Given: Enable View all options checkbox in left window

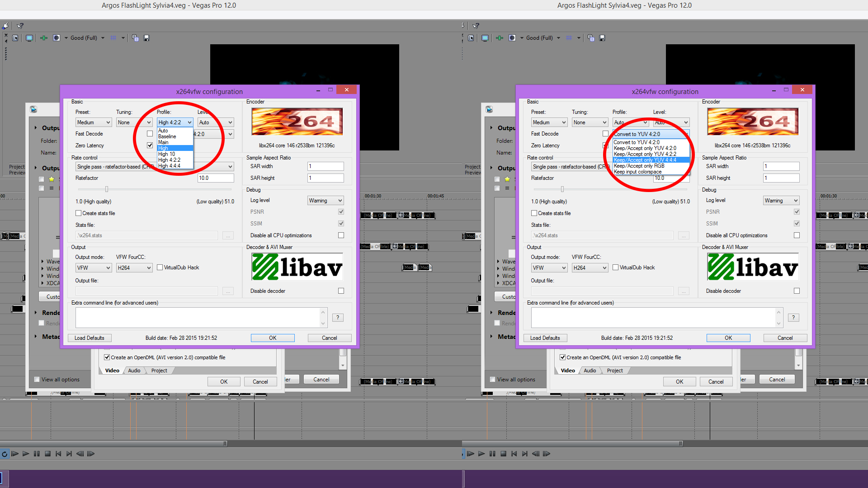Looking at the screenshot, I should click(x=37, y=380).
